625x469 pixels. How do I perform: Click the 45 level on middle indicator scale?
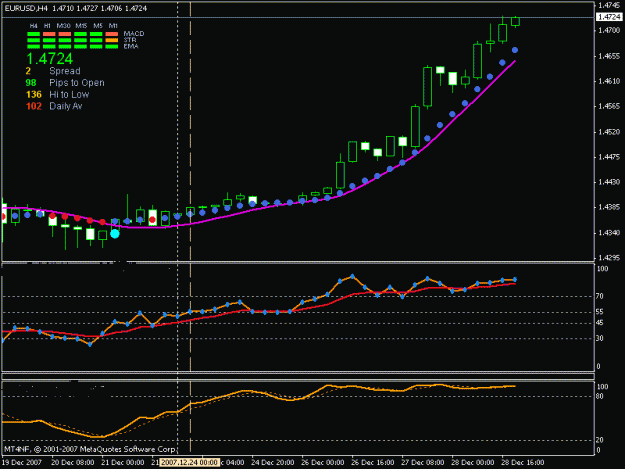pos(600,323)
